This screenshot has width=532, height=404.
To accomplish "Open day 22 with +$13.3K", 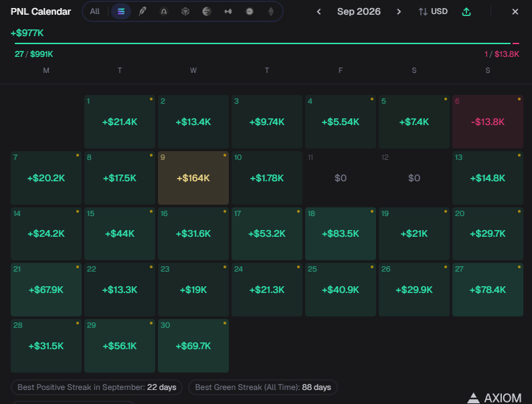I will pyautogui.click(x=120, y=290).
